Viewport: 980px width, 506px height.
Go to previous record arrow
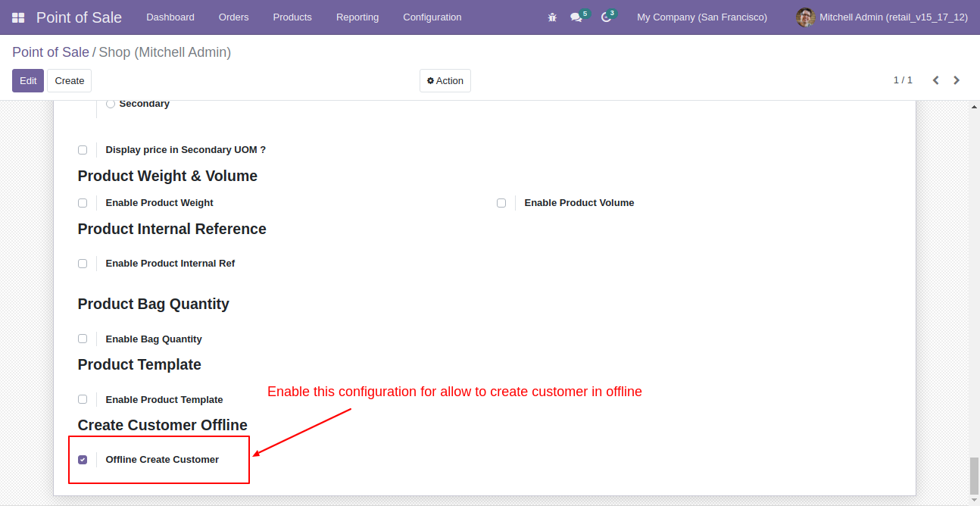(936, 80)
